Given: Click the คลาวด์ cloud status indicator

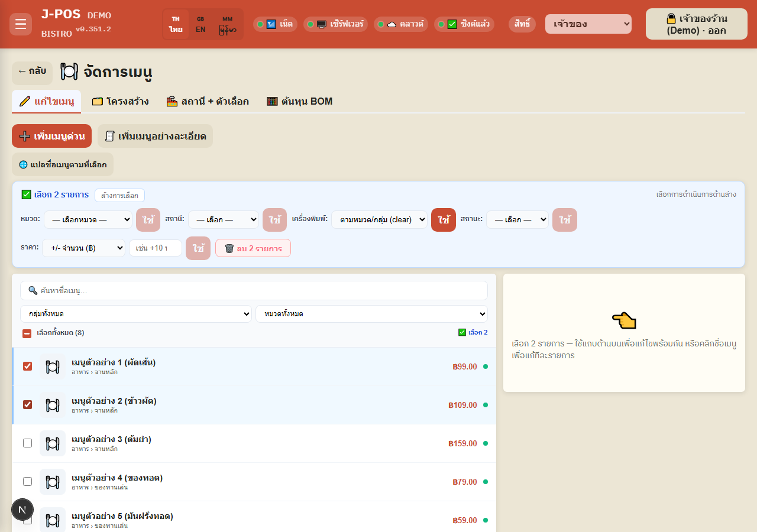Looking at the screenshot, I should point(401,24).
